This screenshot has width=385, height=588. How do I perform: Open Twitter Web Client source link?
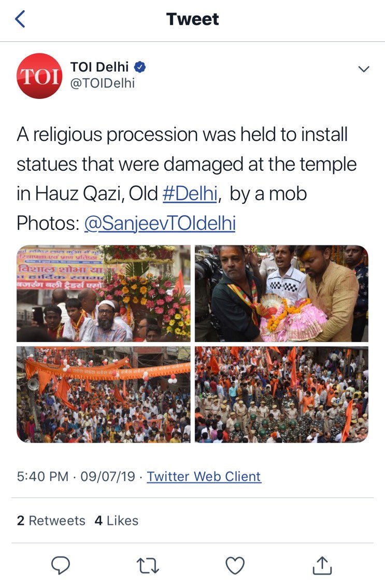coord(204,476)
